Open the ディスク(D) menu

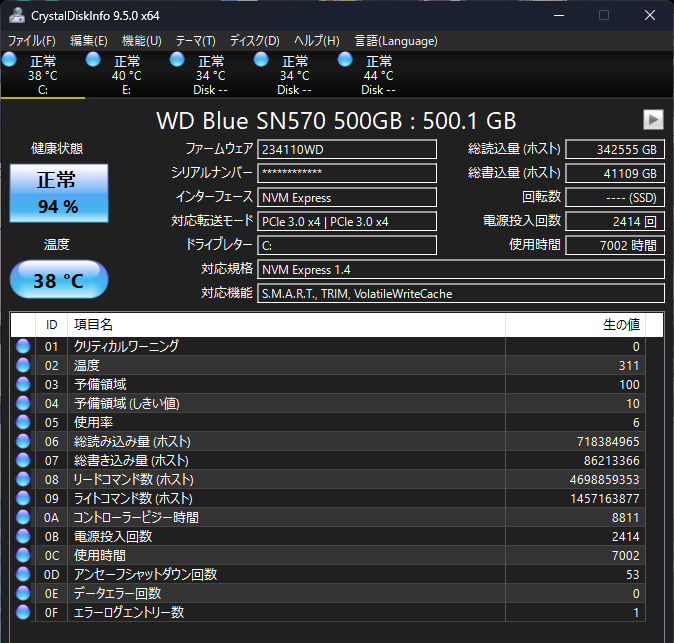[x=254, y=41]
